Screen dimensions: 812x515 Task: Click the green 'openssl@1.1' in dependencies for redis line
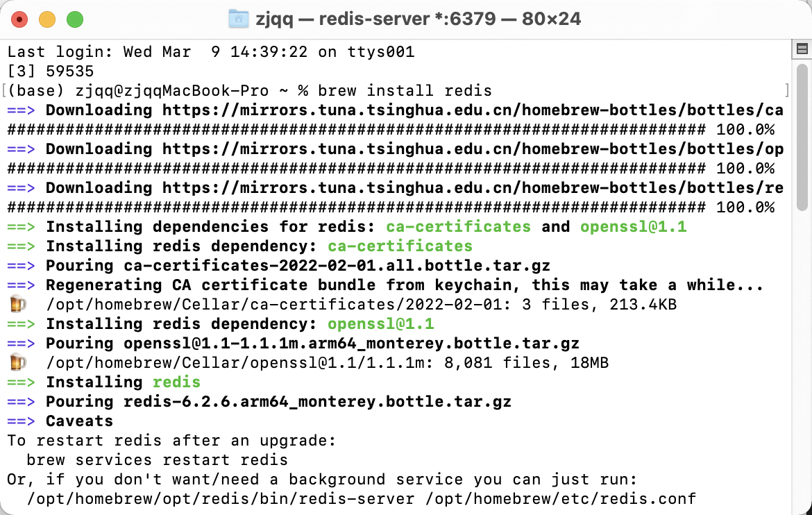click(634, 227)
